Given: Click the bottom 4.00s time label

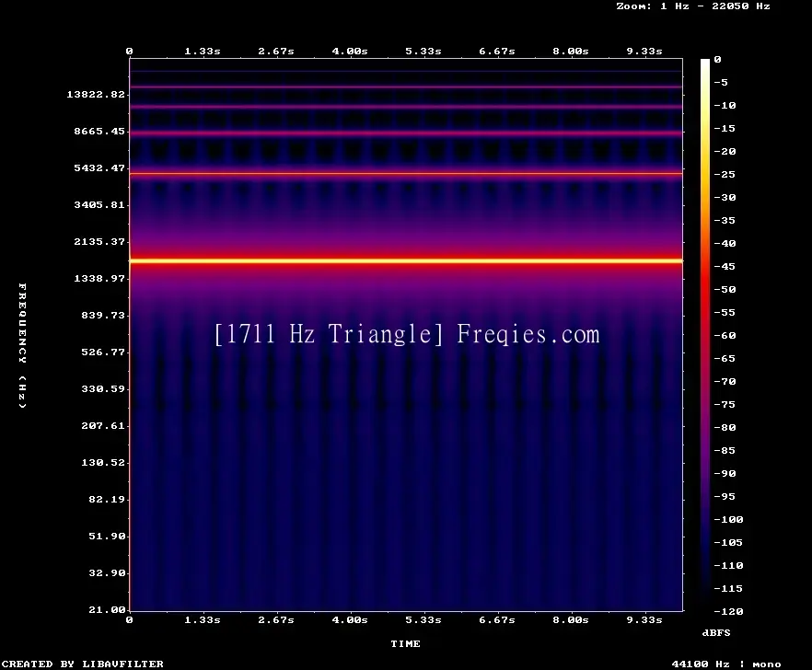Looking at the screenshot, I should (350, 619).
